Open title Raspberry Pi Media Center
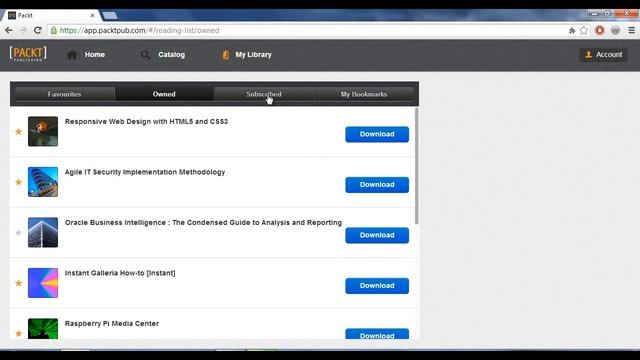Screen dimensions: 640x360 tap(112, 324)
